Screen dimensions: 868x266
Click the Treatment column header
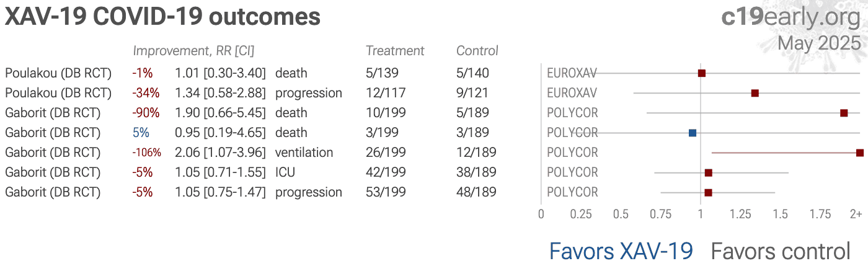click(395, 51)
